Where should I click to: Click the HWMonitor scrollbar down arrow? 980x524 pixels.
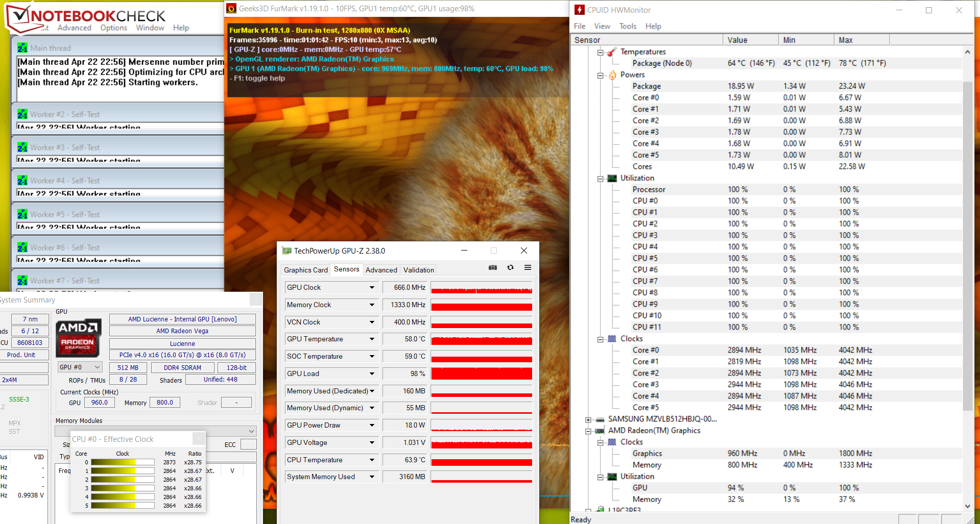[x=967, y=506]
